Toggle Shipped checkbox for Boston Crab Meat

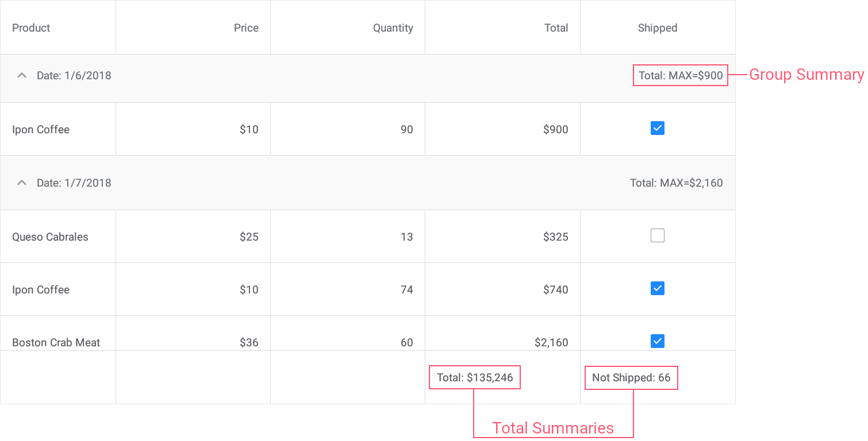[x=657, y=341]
